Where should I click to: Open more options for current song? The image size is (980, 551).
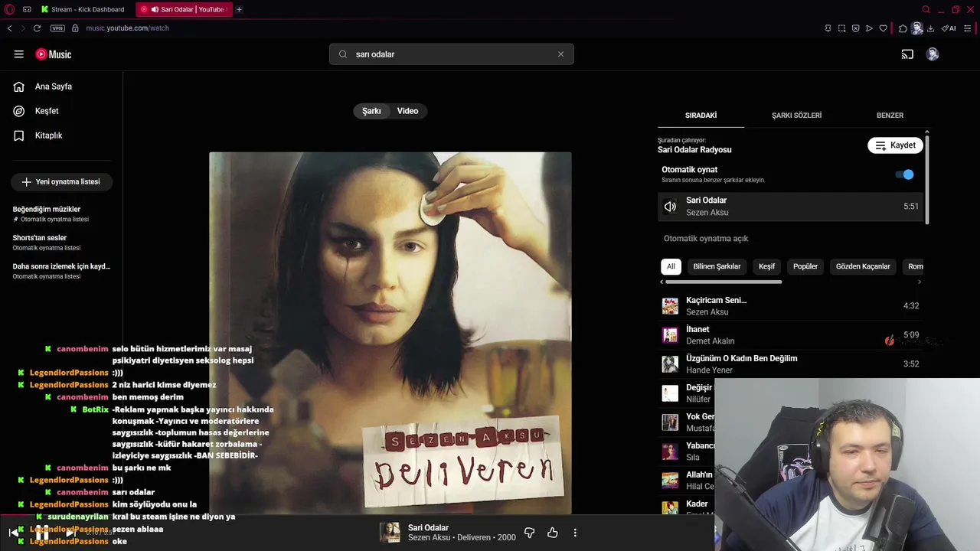tap(575, 533)
